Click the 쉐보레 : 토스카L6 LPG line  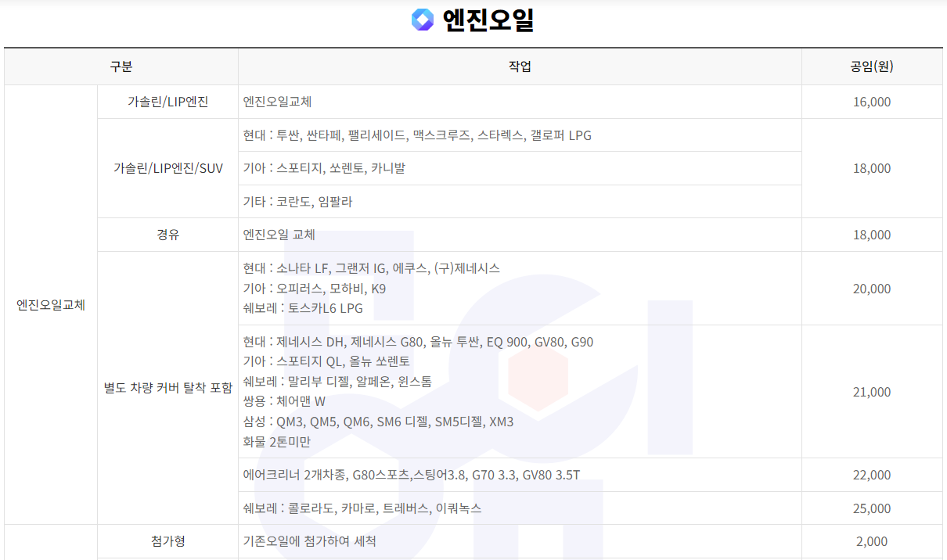pyautogui.click(x=303, y=308)
